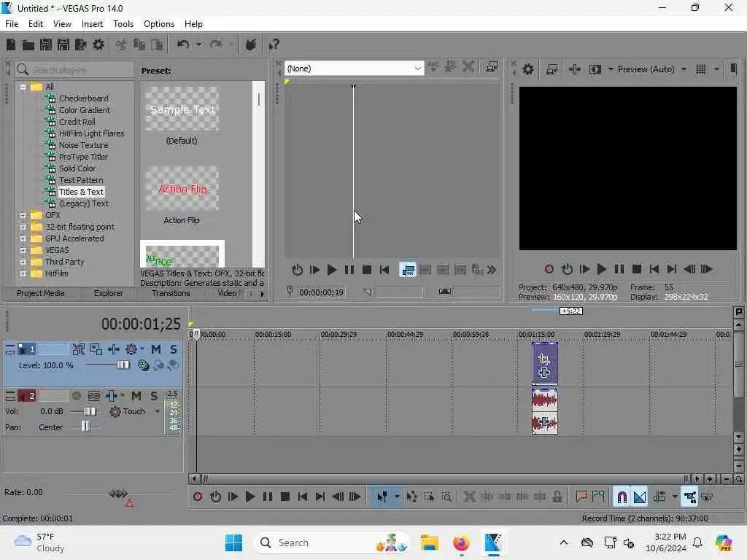The image size is (747, 560).
Task: Click the Save project icon
Action: point(46,44)
